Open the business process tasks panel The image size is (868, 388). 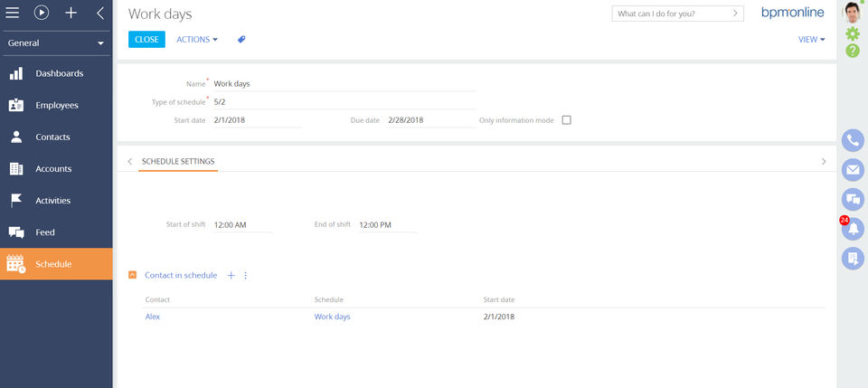pos(853,259)
